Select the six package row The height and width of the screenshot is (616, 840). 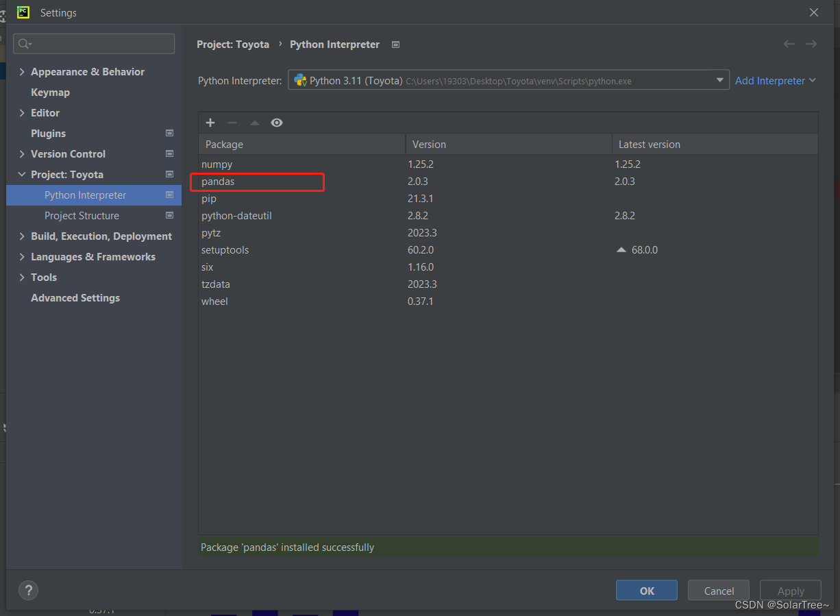(508, 267)
